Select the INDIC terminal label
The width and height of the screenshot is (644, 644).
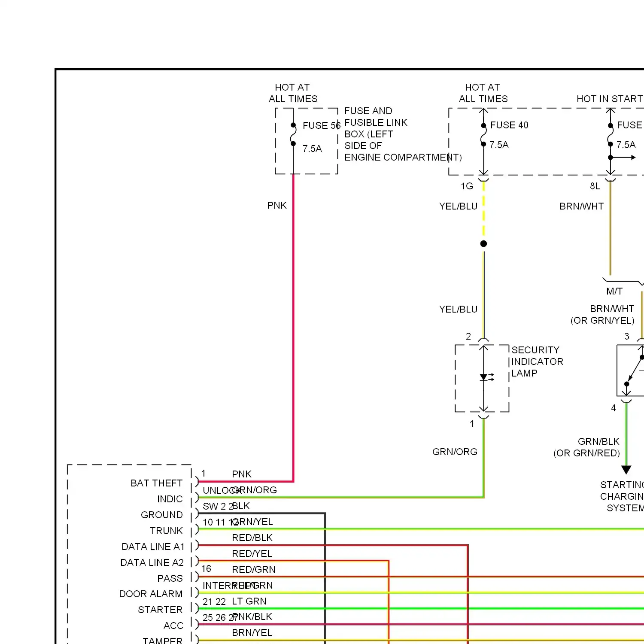[170, 499]
